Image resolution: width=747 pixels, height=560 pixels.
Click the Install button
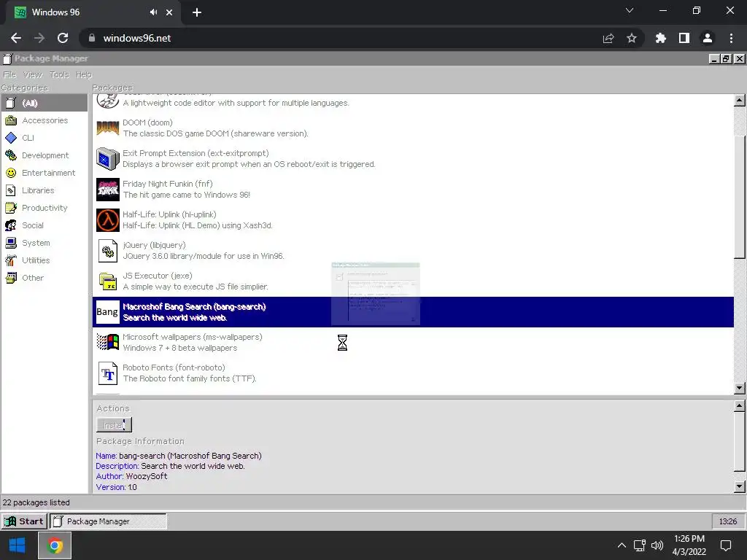click(114, 425)
